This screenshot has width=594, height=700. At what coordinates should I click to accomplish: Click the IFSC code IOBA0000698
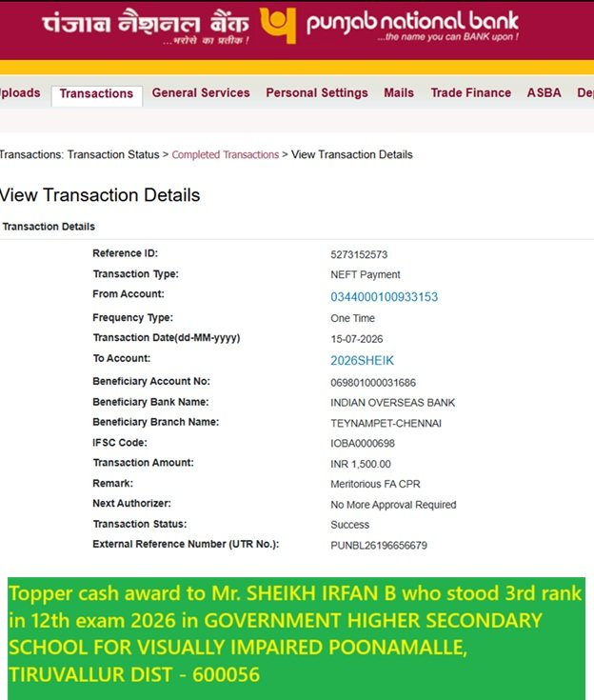[x=363, y=443]
